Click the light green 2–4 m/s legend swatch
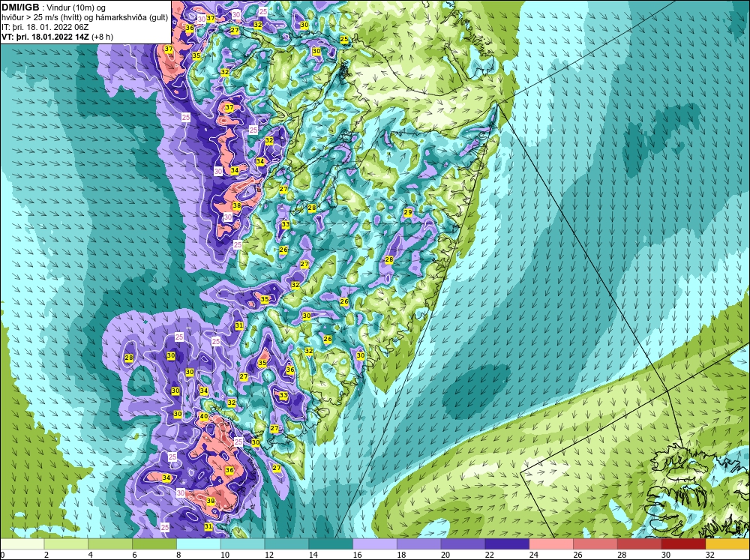 click(66, 544)
